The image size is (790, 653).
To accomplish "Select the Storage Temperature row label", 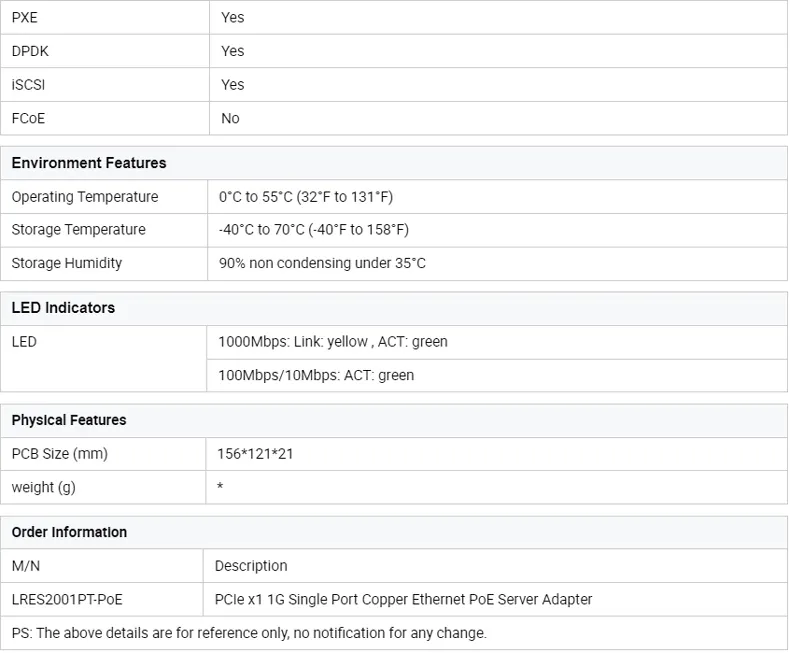I will point(79,230).
